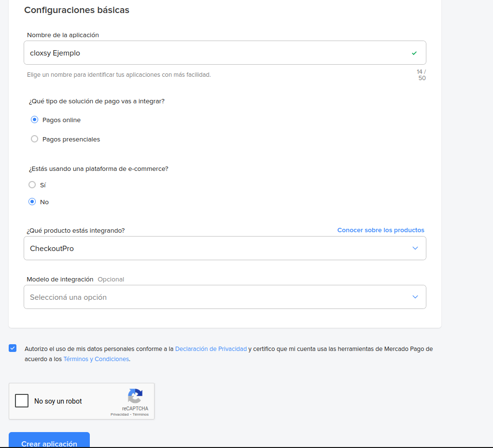Uncheck the personal data authorization checkbox
This screenshot has width=493, height=448.
point(13,349)
